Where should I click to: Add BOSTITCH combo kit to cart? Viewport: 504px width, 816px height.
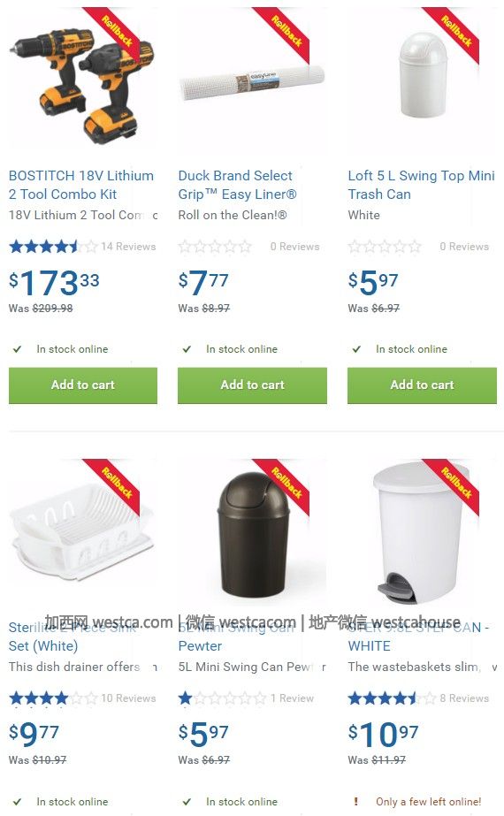83,385
